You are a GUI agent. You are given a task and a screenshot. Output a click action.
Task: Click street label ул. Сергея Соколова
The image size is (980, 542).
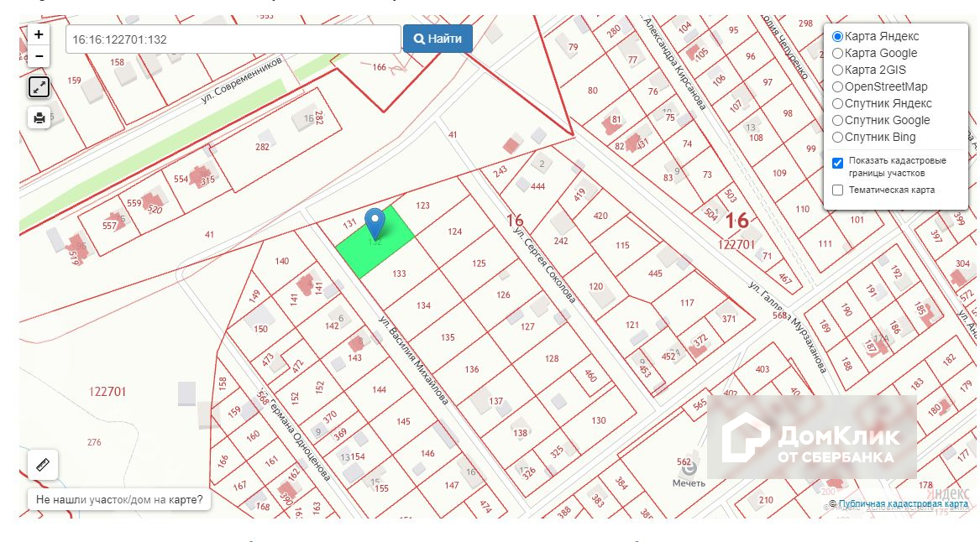[544, 265]
